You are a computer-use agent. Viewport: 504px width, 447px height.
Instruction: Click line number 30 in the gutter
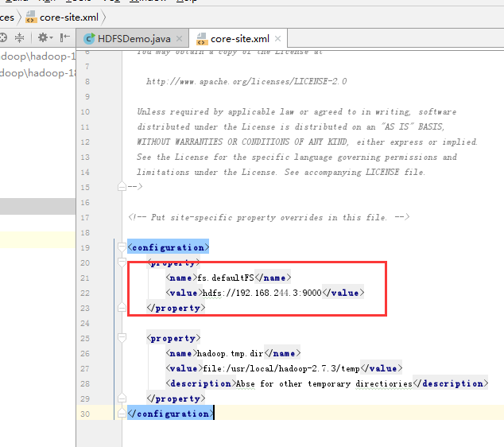(x=85, y=414)
